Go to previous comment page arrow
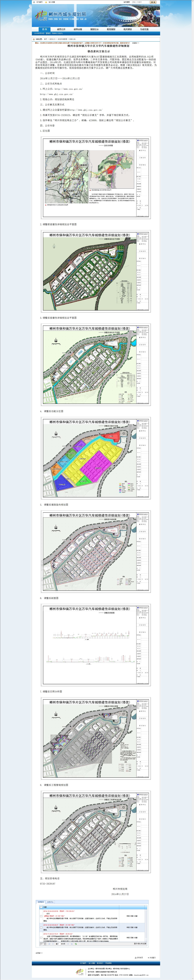 [53, 944]
